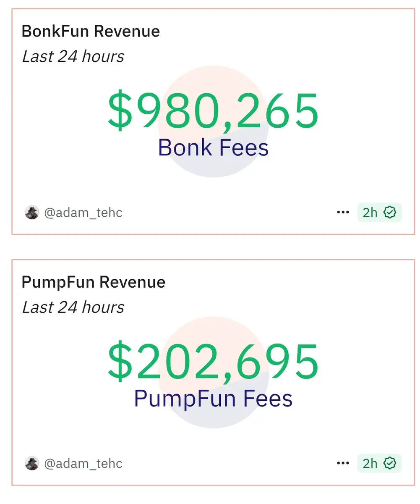This screenshot has height=504, width=420.
Task: Click adam_tehc avatar on BonkFun card
Action: (x=32, y=213)
